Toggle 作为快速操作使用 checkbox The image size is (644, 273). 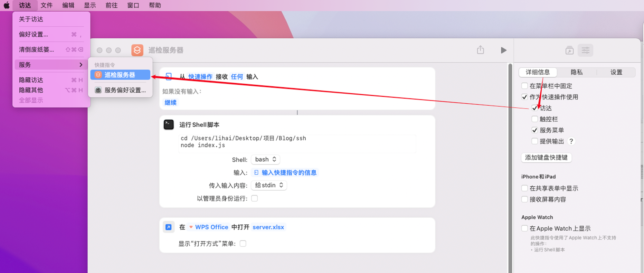(x=525, y=97)
